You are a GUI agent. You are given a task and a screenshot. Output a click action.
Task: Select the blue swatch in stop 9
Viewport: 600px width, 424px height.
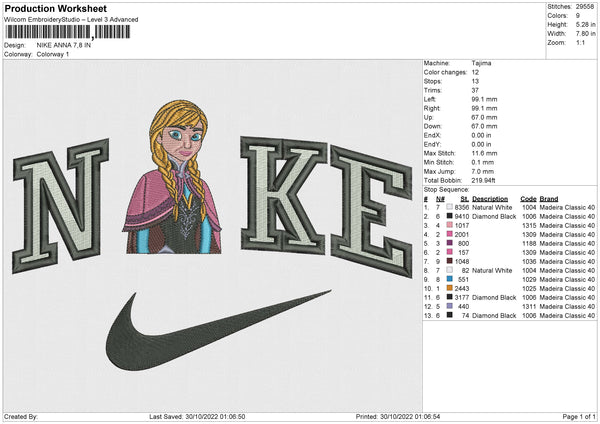[449, 279]
